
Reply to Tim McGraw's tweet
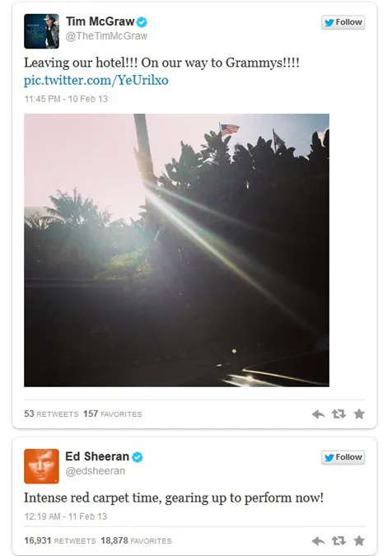[318, 413]
